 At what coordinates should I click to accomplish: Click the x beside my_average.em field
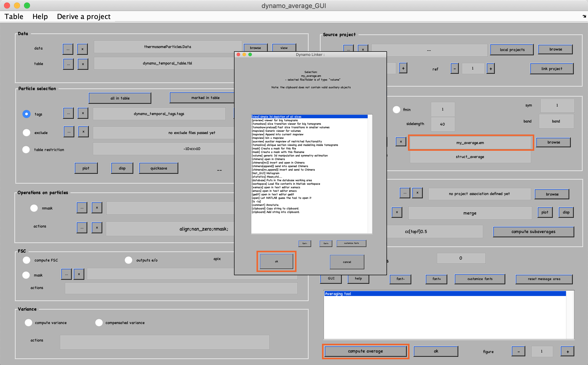(x=401, y=141)
